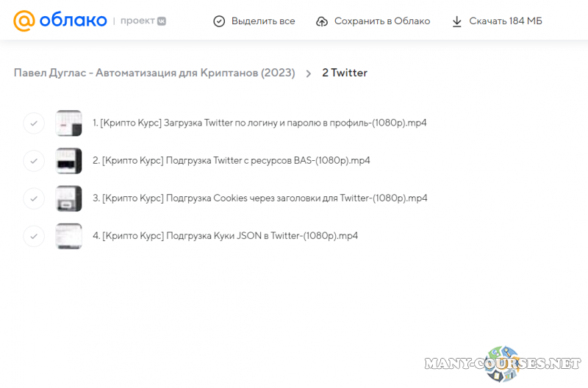Image resolution: width=588 pixels, height=388 pixels.
Task: Open file name Подгрузка Куки JSON в Twitter
Action: coord(225,236)
